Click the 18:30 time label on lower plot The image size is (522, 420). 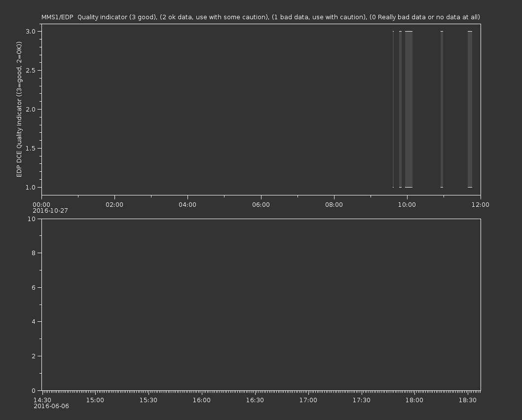pos(468,400)
